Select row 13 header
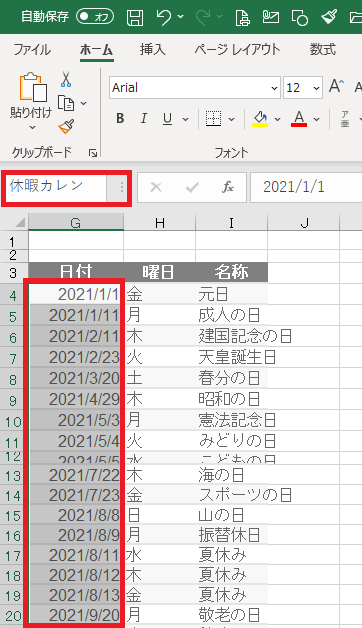 [x=14, y=476]
